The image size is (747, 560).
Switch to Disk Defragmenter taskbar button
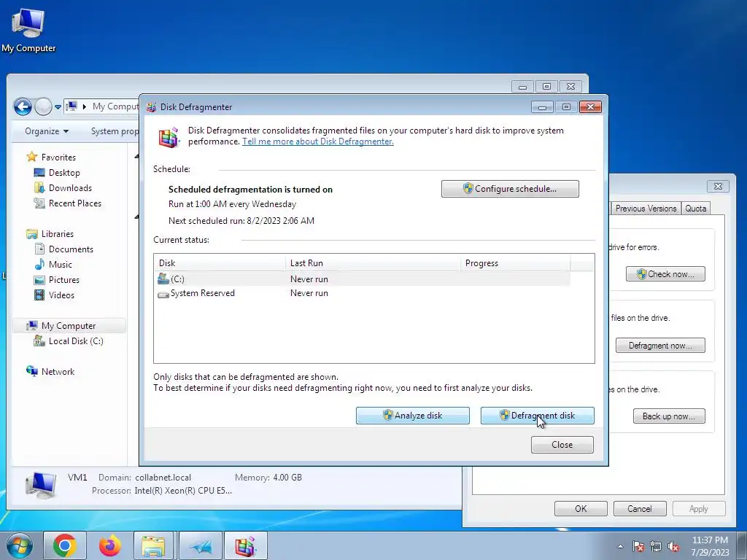click(x=245, y=545)
